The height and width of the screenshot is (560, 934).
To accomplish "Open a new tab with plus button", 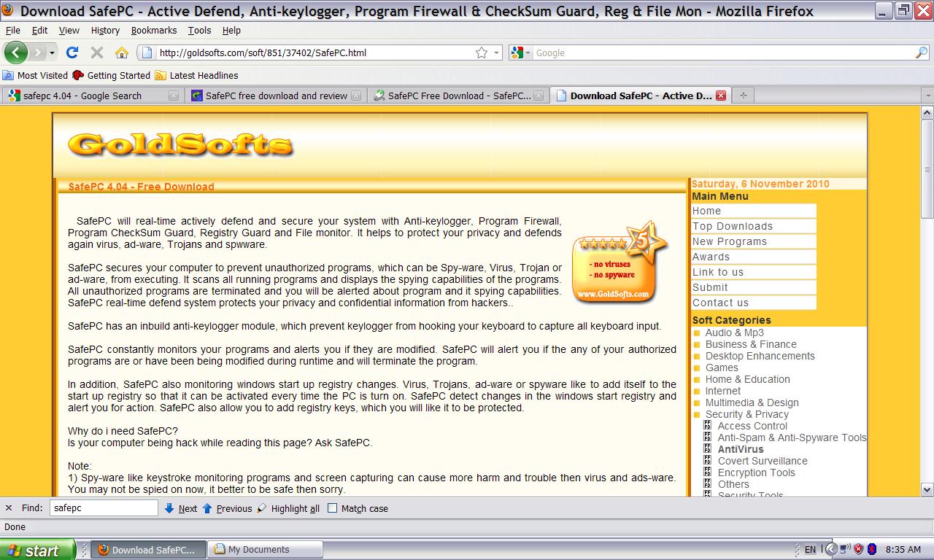I will pos(744,96).
